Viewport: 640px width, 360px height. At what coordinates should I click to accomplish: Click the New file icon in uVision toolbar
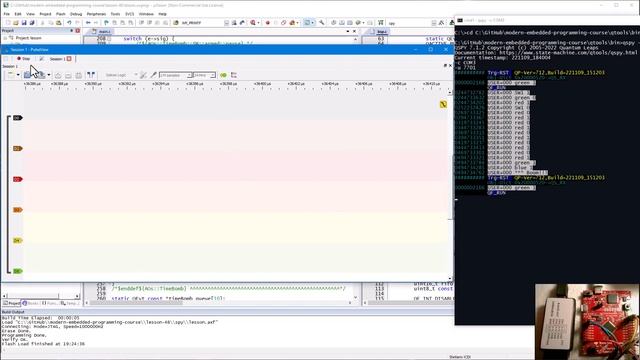pyautogui.click(x=8, y=23)
